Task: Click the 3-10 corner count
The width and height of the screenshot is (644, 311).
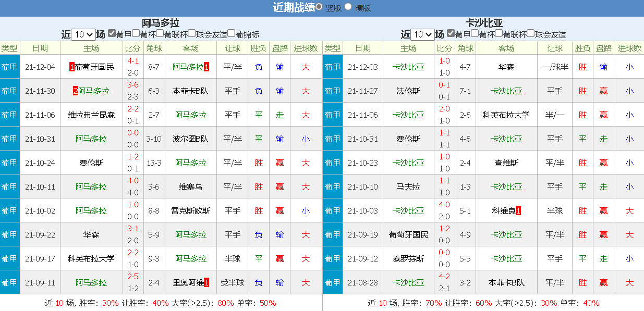Action: coord(154,139)
